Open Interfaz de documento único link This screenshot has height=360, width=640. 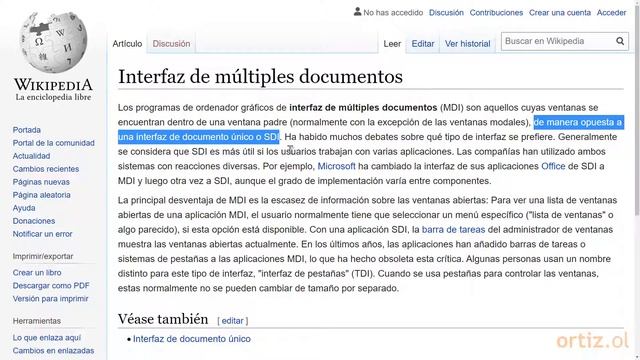tap(191, 339)
